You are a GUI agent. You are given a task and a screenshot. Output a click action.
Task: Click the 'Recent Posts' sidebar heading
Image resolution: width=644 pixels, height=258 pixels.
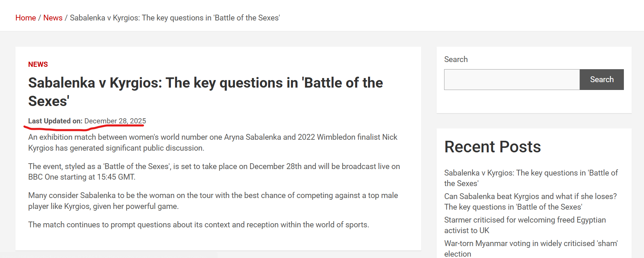point(492,147)
